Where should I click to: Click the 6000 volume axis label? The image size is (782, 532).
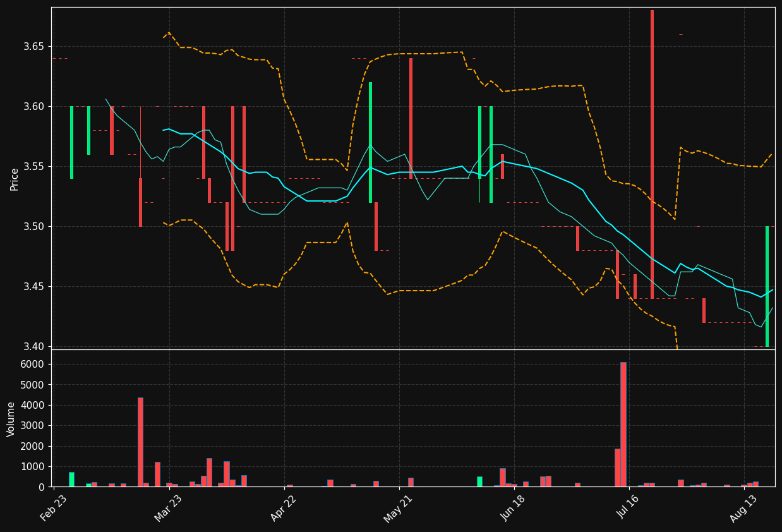[x=34, y=365]
